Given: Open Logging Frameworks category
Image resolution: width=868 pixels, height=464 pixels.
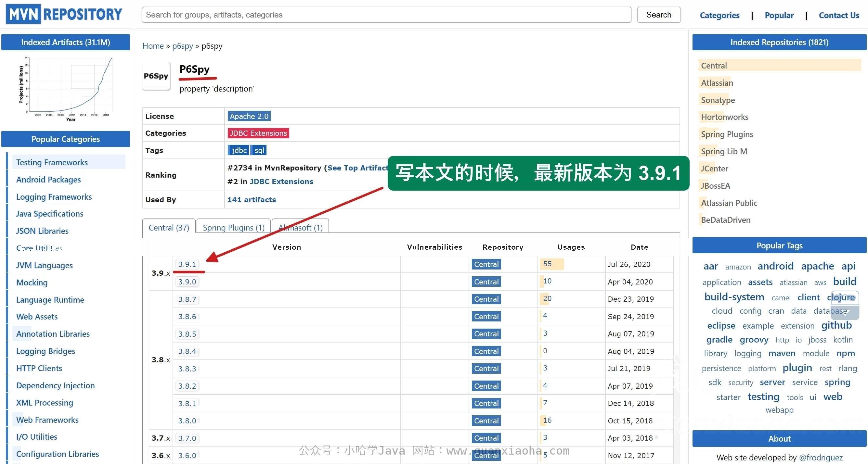Looking at the screenshot, I should tap(54, 197).
